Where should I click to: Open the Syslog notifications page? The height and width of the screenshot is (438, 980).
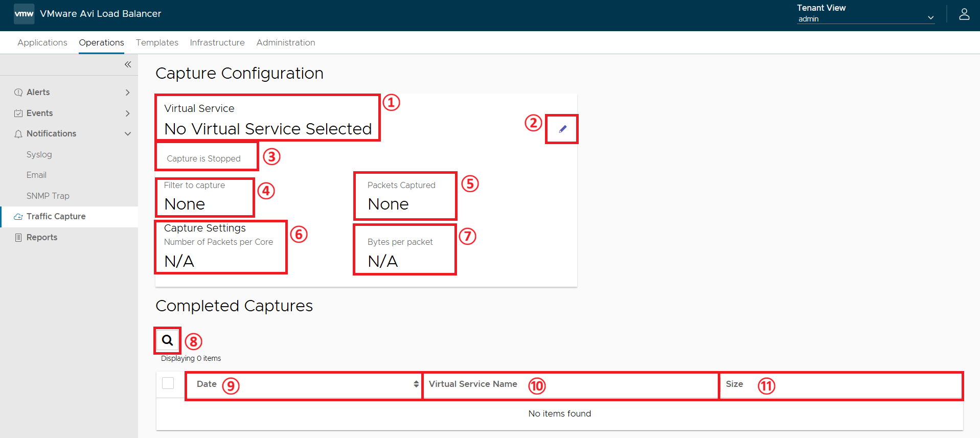[39, 154]
